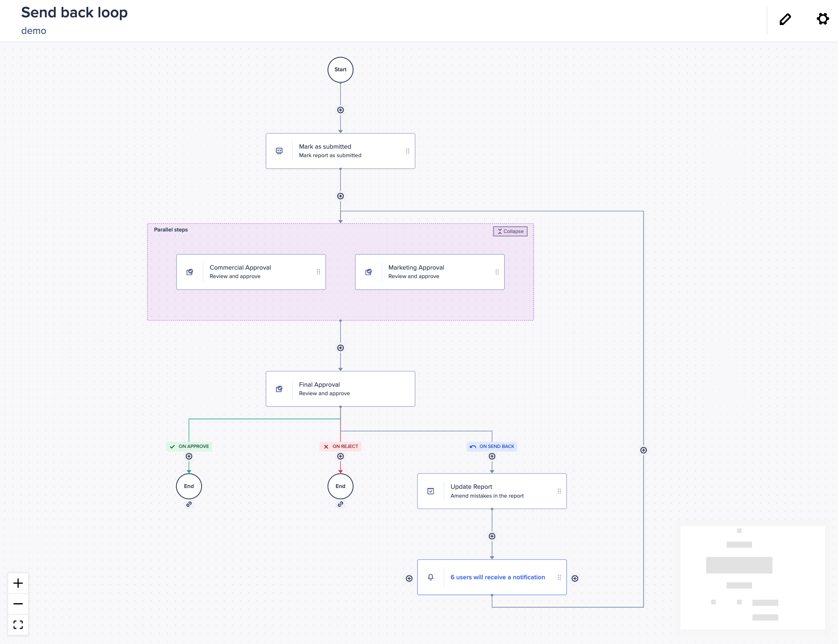Click the bot icon on Mark as submitted step
838x644 pixels.
[279, 151]
